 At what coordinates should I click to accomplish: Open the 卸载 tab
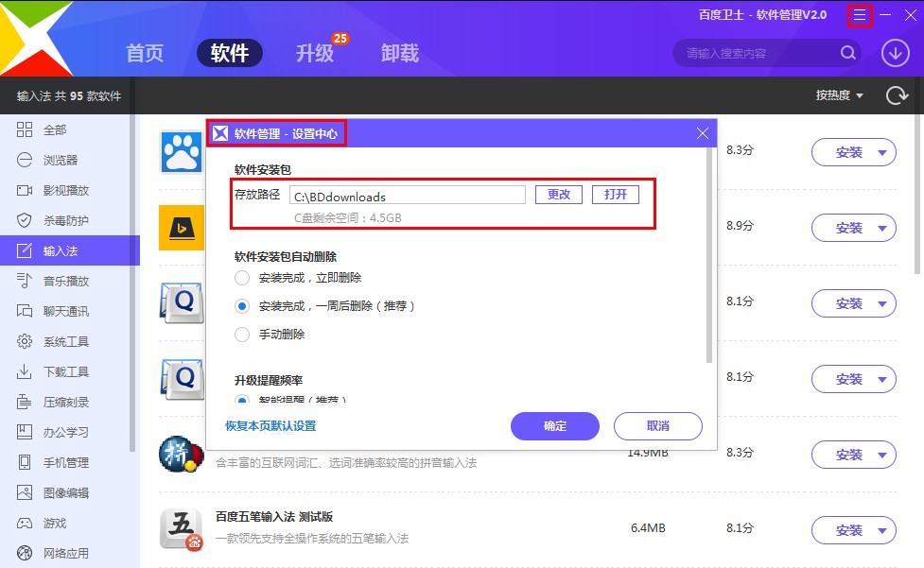(x=399, y=53)
